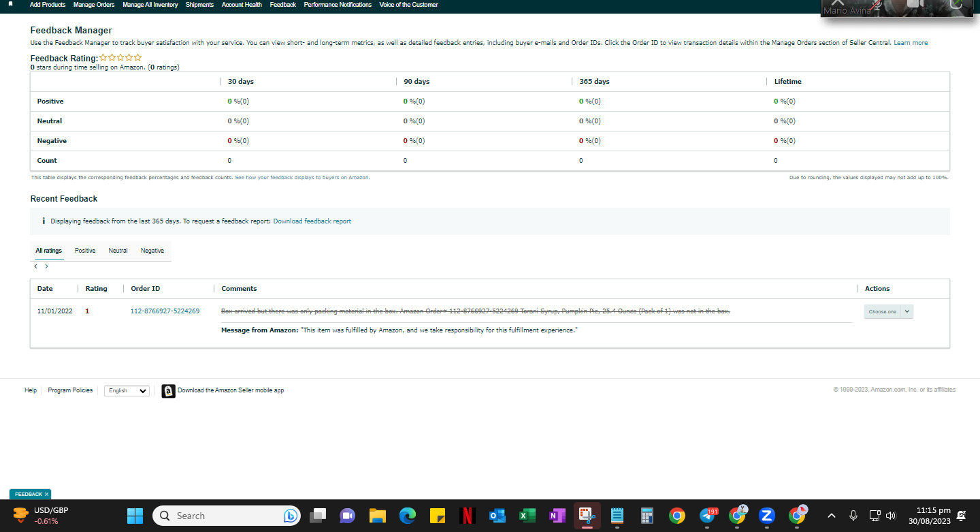Open quick settings via the volume icon
The image size is (980, 532).
point(891,516)
